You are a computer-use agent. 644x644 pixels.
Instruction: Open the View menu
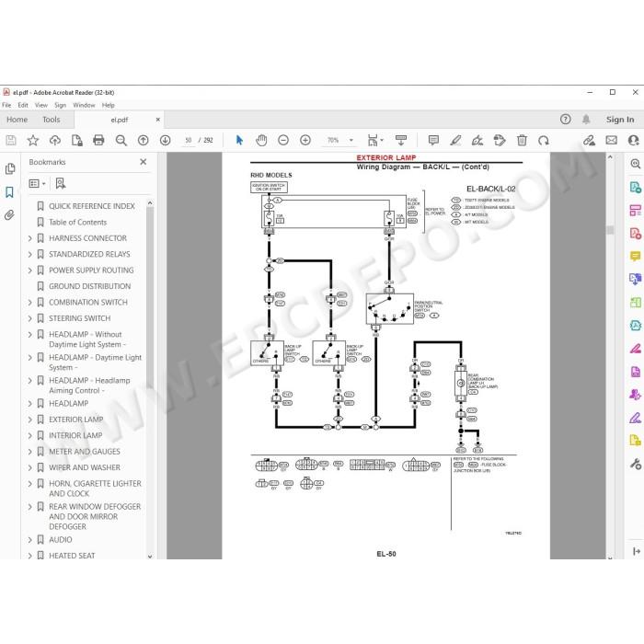[x=41, y=105]
